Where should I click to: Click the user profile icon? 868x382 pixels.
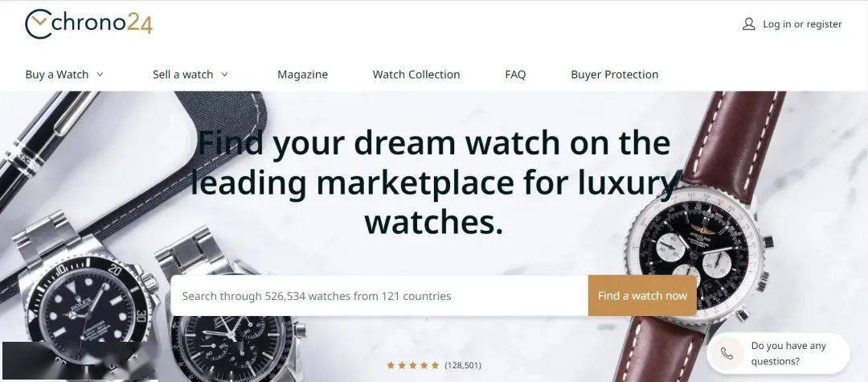(x=748, y=24)
